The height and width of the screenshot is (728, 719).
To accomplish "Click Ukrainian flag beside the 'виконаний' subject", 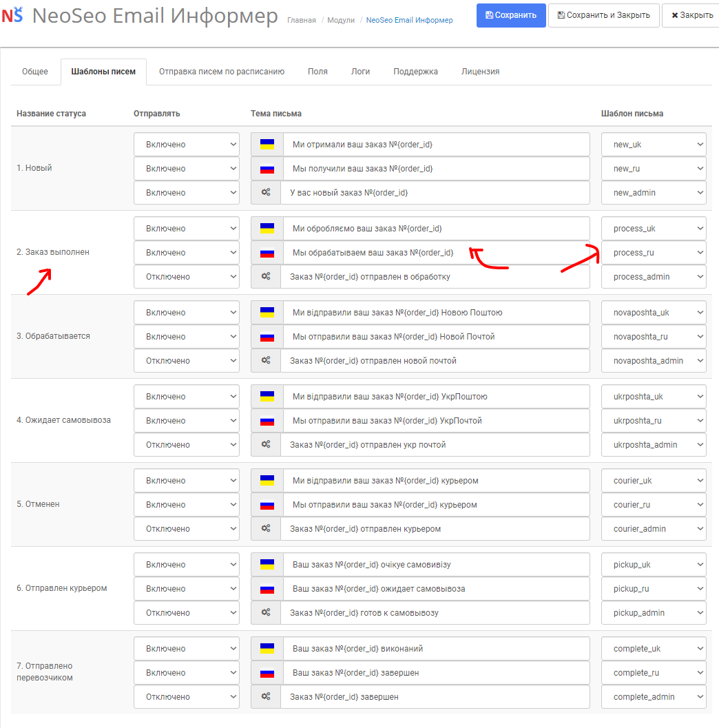I will click(267, 649).
